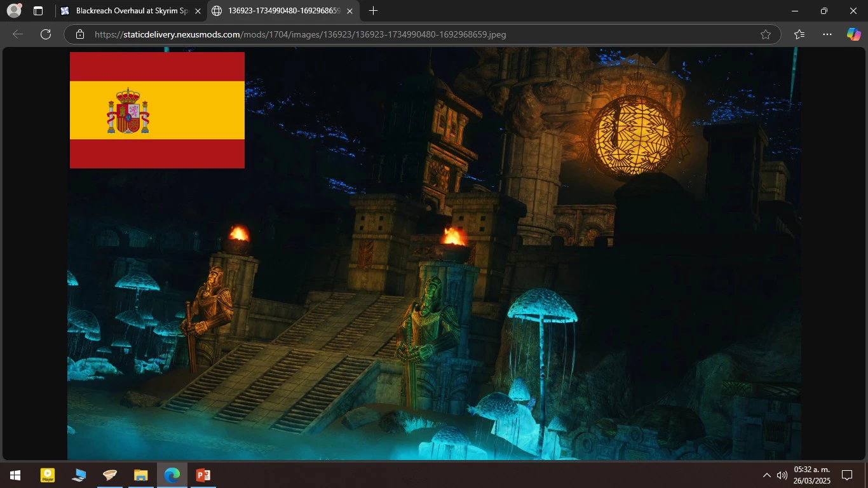Open PowerPoint from the taskbar
The height and width of the screenshot is (488, 868).
[203, 475]
